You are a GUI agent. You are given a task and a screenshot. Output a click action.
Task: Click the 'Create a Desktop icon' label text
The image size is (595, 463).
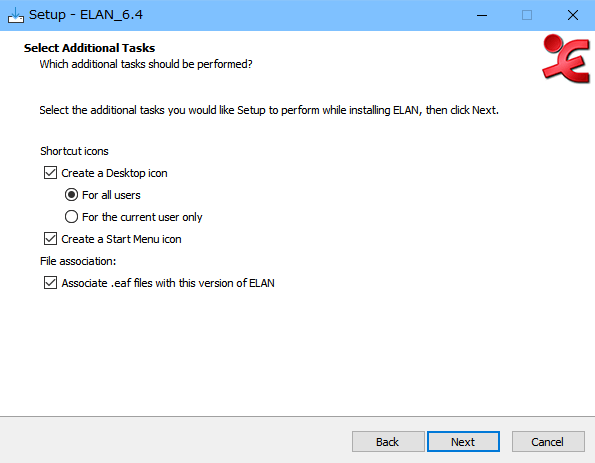(114, 173)
